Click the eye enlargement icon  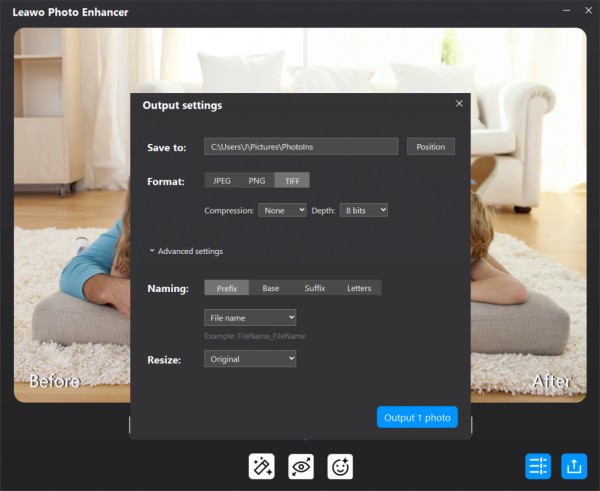point(301,466)
